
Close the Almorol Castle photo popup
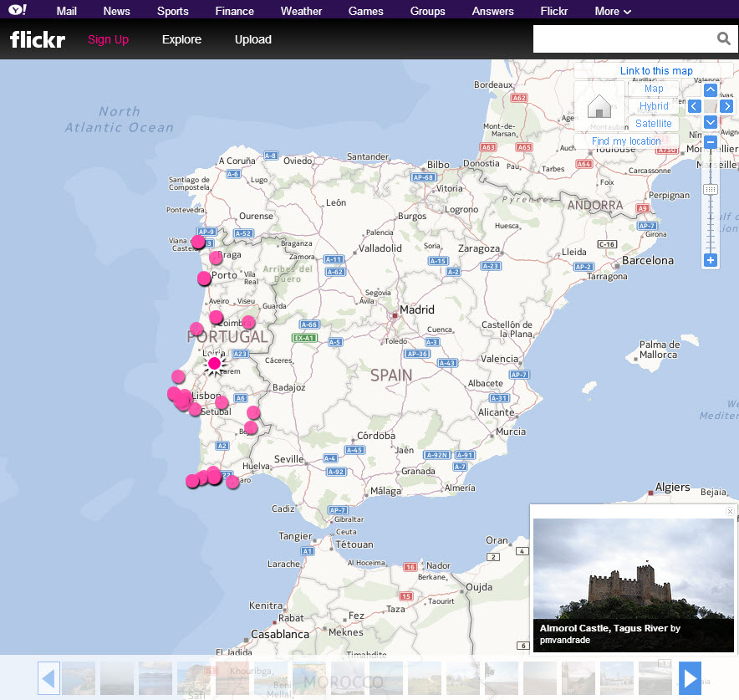(x=730, y=511)
